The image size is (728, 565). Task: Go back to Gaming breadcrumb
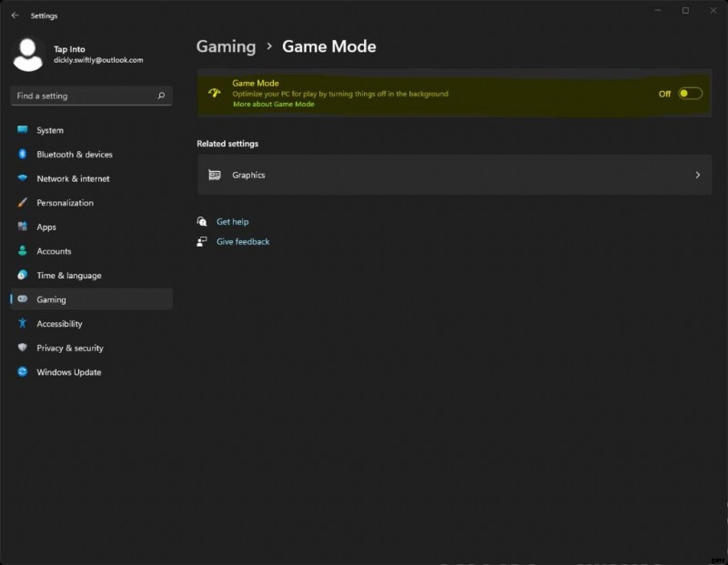[x=226, y=46]
